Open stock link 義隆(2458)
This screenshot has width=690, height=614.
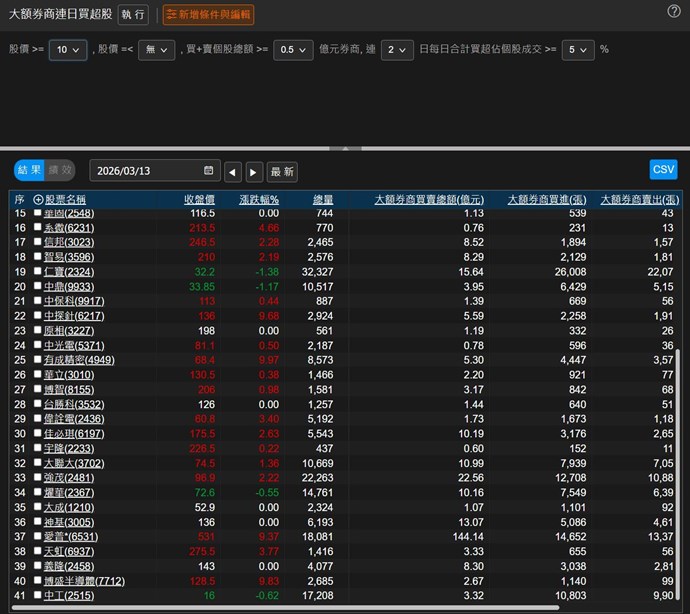coord(69,566)
